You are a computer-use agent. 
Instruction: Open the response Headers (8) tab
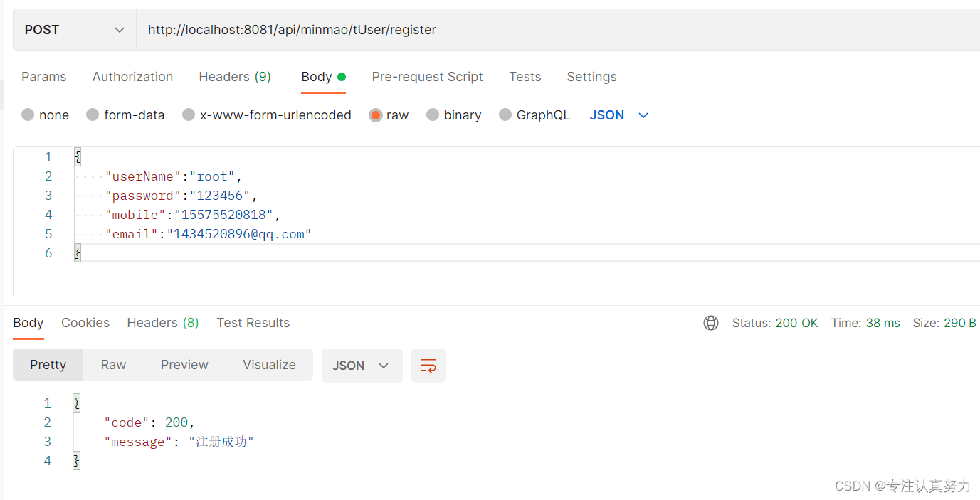163,323
